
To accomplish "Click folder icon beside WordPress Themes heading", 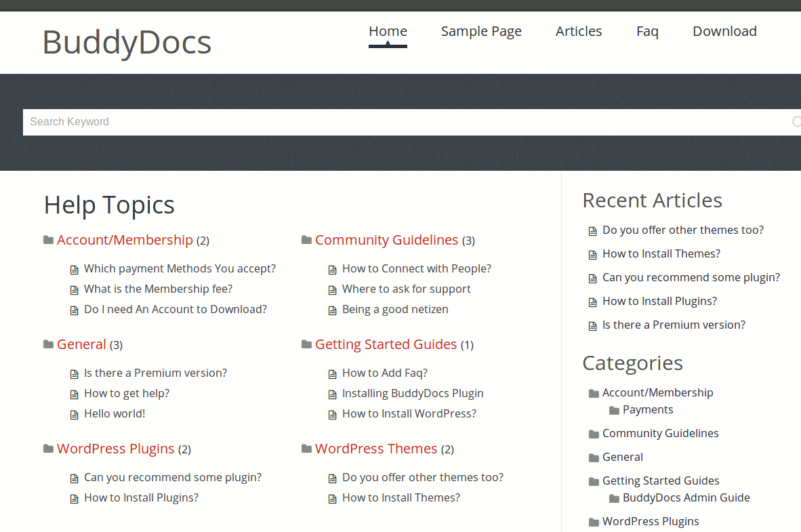I will [x=306, y=449].
